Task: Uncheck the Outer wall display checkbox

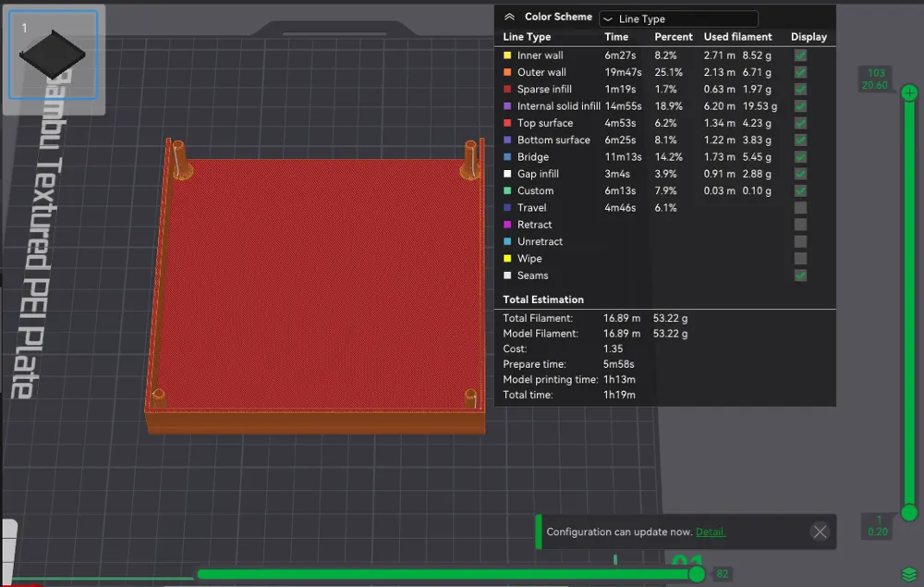Action: tap(800, 72)
